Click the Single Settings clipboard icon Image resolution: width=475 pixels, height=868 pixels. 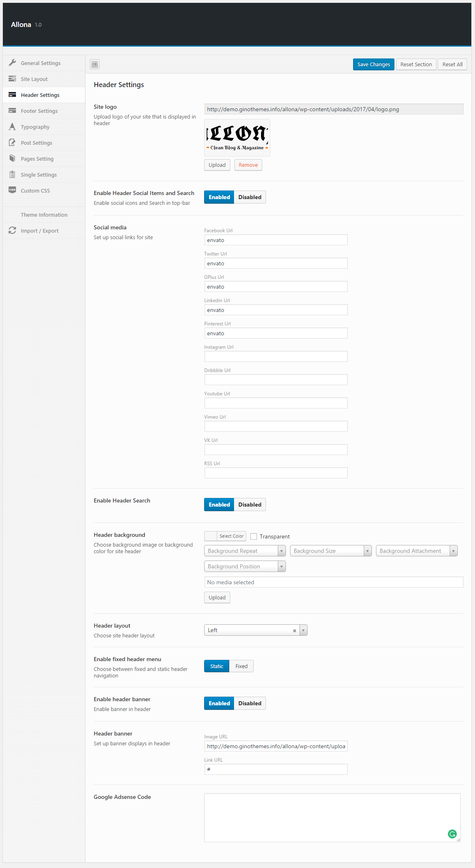(x=12, y=175)
